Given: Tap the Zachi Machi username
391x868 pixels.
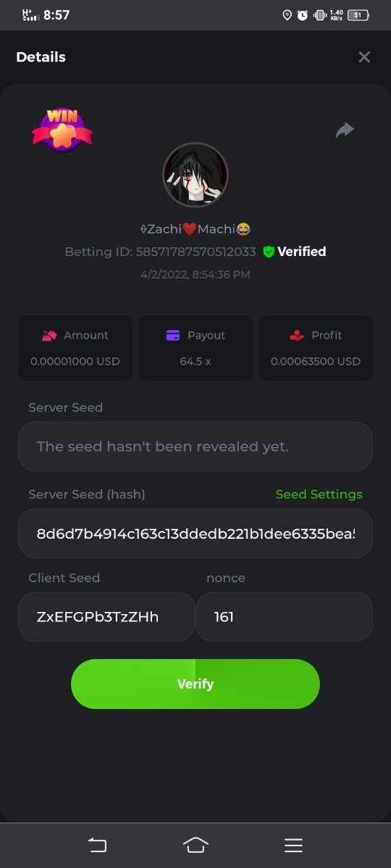Looking at the screenshot, I should pyautogui.click(x=195, y=229).
